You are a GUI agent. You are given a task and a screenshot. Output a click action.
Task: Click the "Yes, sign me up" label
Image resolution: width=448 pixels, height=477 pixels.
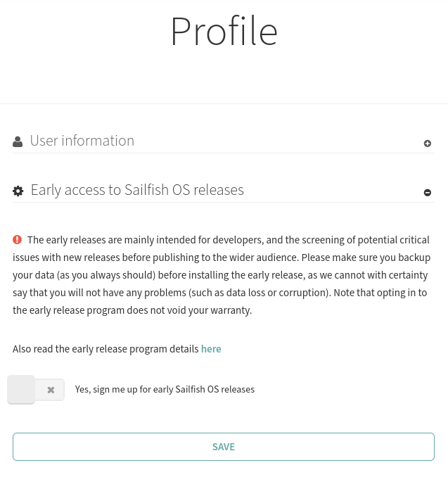point(165,389)
